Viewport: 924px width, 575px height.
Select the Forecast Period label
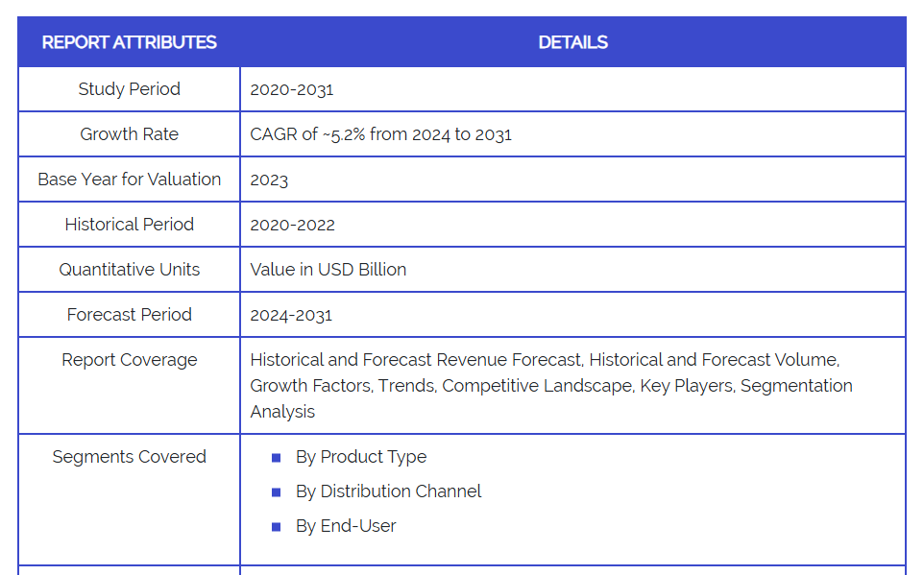pyautogui.click(x=130, y=315)
